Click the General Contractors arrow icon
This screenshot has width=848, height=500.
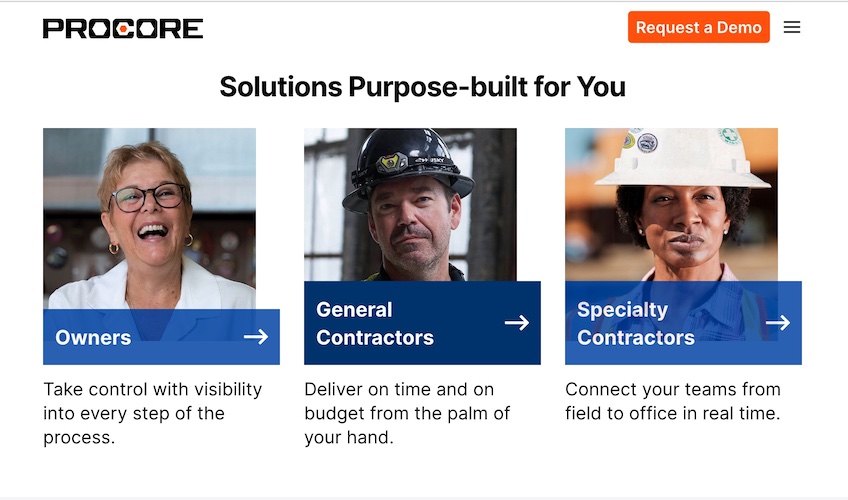pyautogui.click(x=516, y=323)
